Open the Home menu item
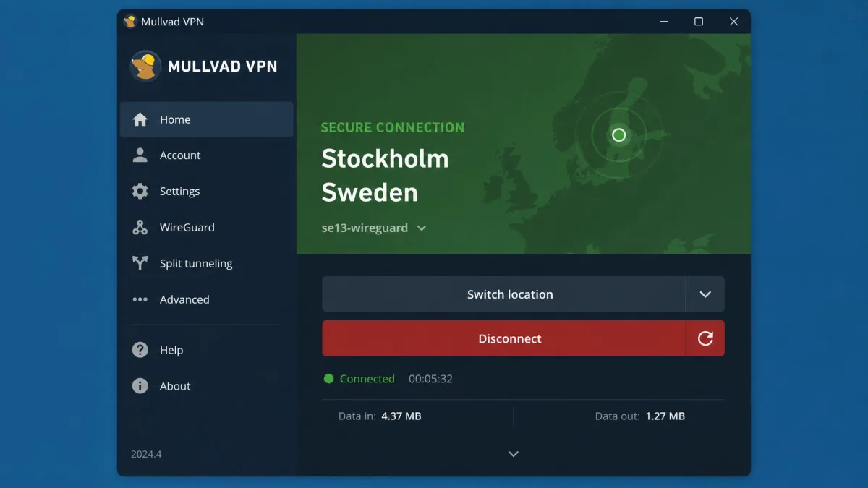This screenshot has width=868, height=488. (207, 119)
